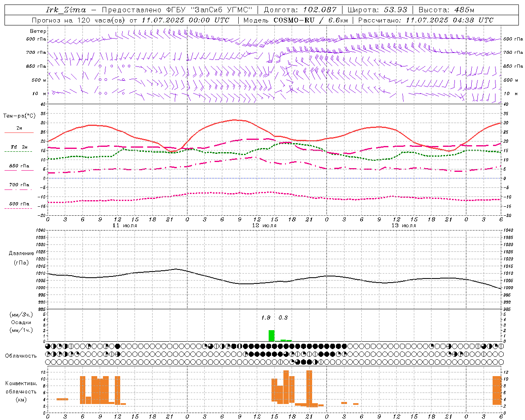
Task: Click the 1.9 precipitation amount value
Action: [x=266, y=318]
